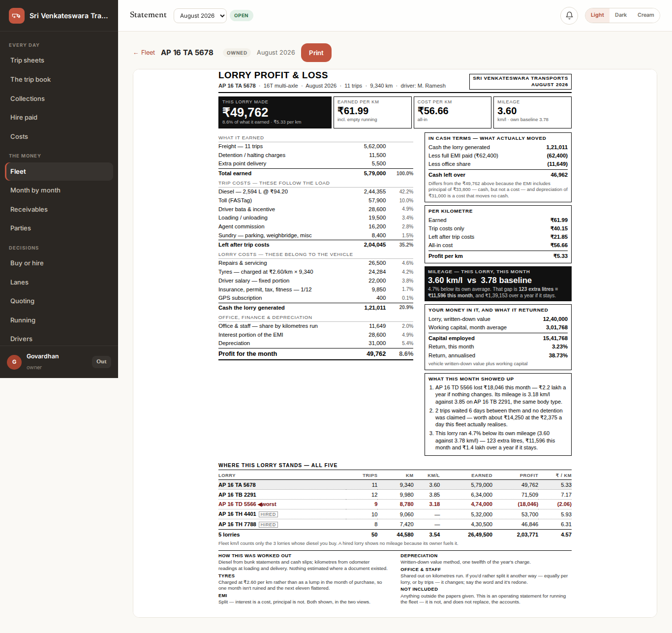This screenshot has height=633, width=672.
Task: Click the TRIPS column header
Action: click(370, 475)
